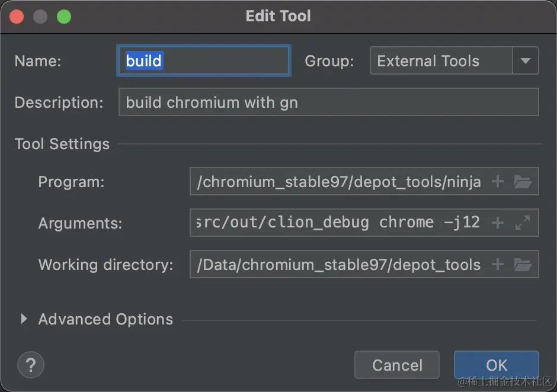Viewport: 557px width, 392px height.
Task: Expand the Arguments field editor
Action: coord(523,223)
